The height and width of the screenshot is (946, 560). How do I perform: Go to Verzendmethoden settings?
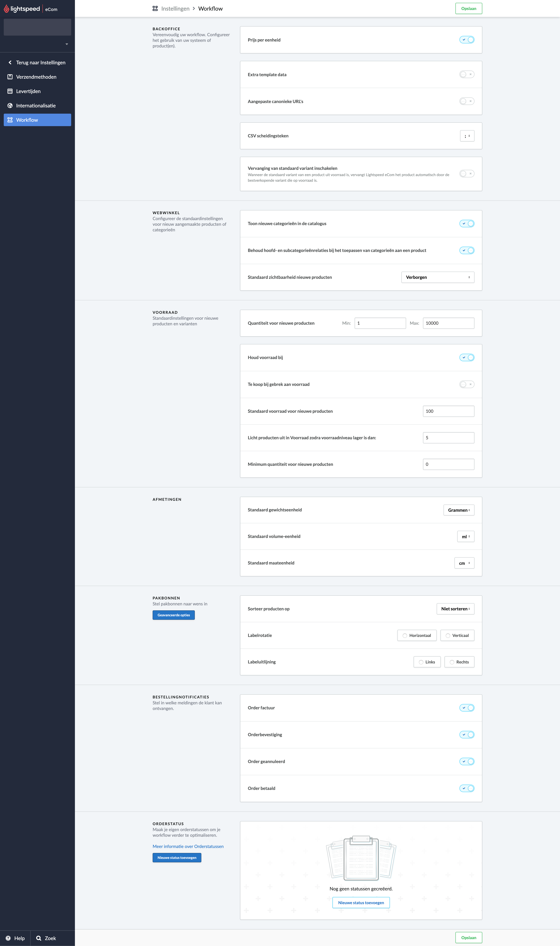click(37, 77)
